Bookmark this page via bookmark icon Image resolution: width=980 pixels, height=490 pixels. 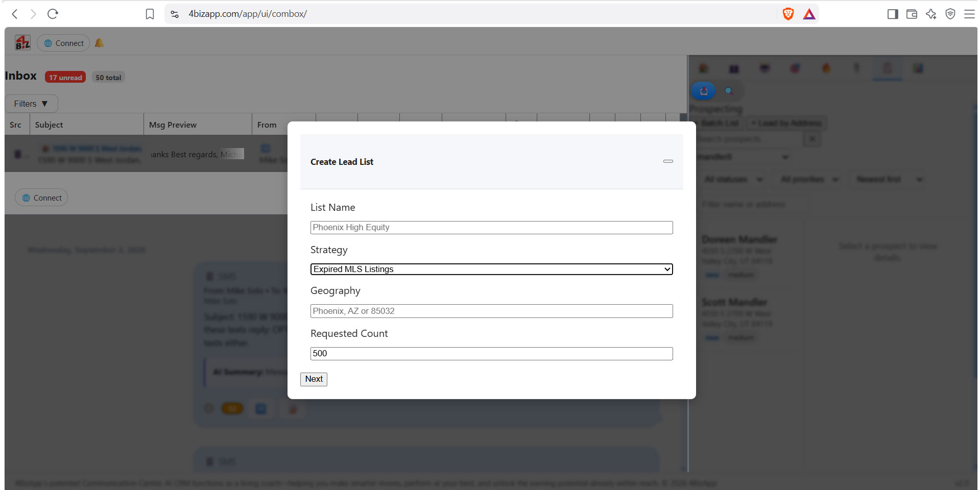point(150,14)
